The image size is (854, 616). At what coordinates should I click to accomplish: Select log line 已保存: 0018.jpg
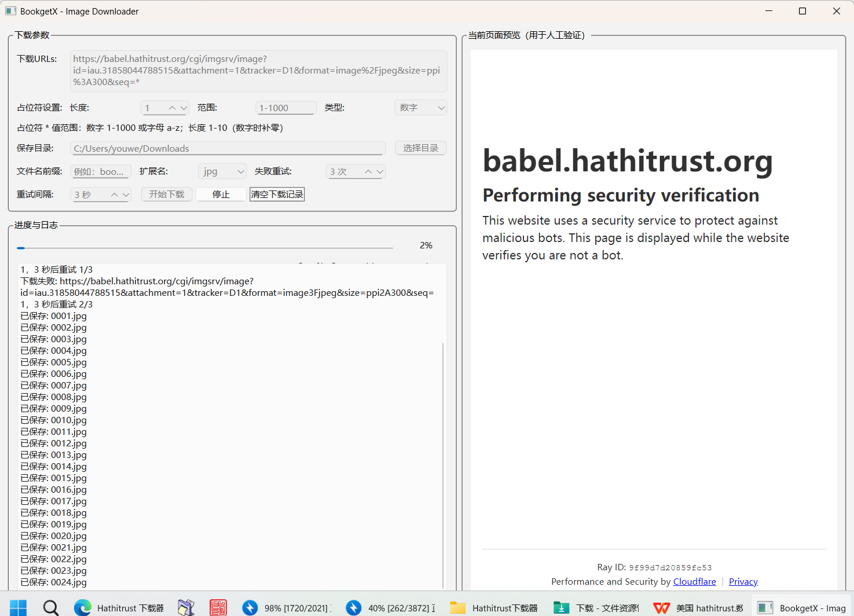(x=54, y=513)
